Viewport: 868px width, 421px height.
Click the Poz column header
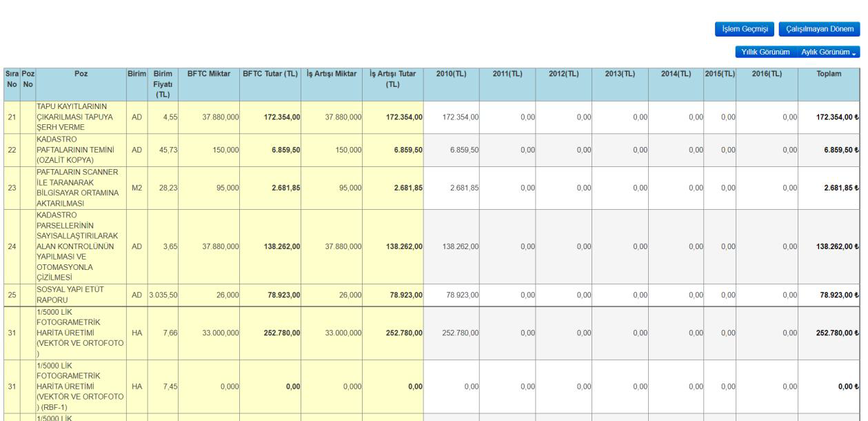(x=81, y=74)
